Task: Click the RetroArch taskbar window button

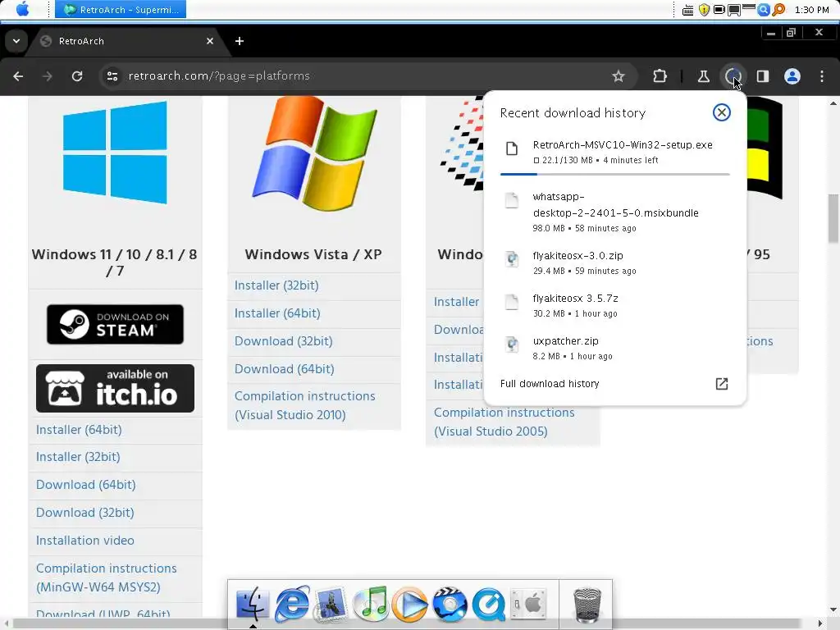Action: click(121, 9)
